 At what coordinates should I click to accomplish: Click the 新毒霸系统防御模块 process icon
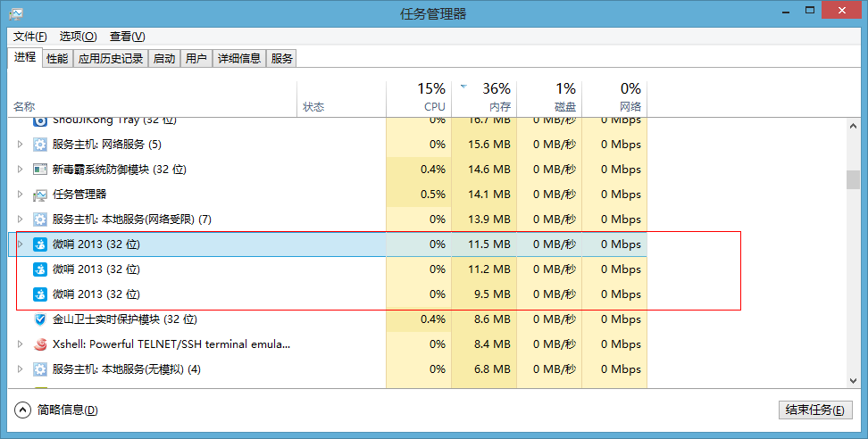(40, 170)
